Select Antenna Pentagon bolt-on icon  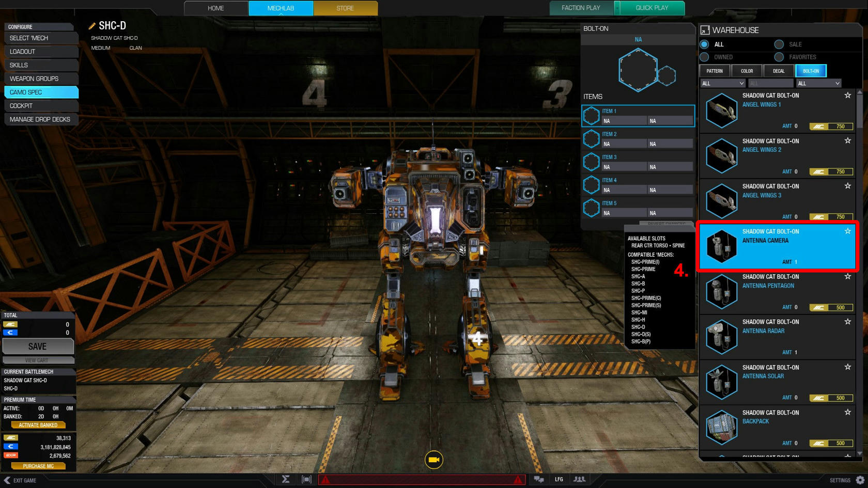coord(722,292)
